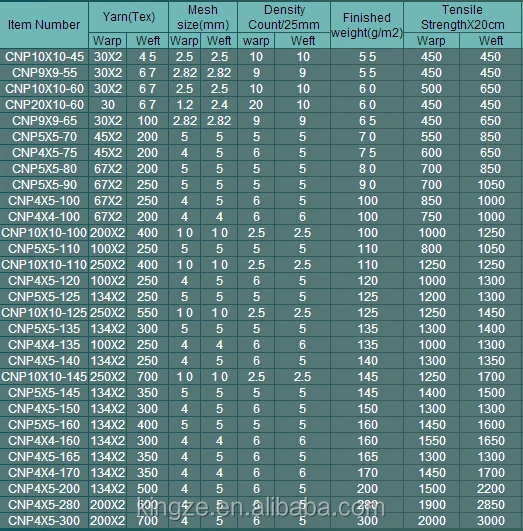Screen dimensions: 523x531
Task: Select item CNP20X10-60
Action: coord(44,105)
